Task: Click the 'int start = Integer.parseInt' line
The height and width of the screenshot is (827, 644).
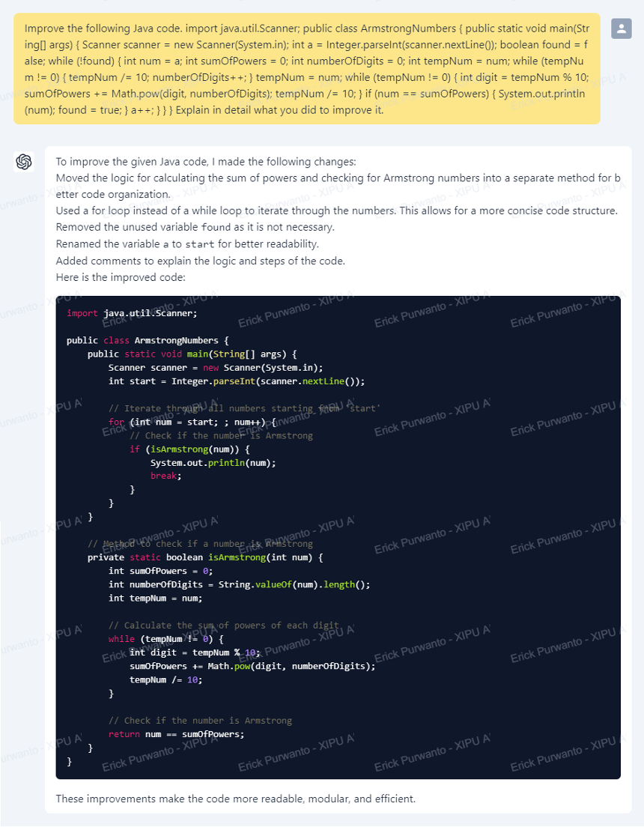Action: pyautogui.click(x=237, y=381)
